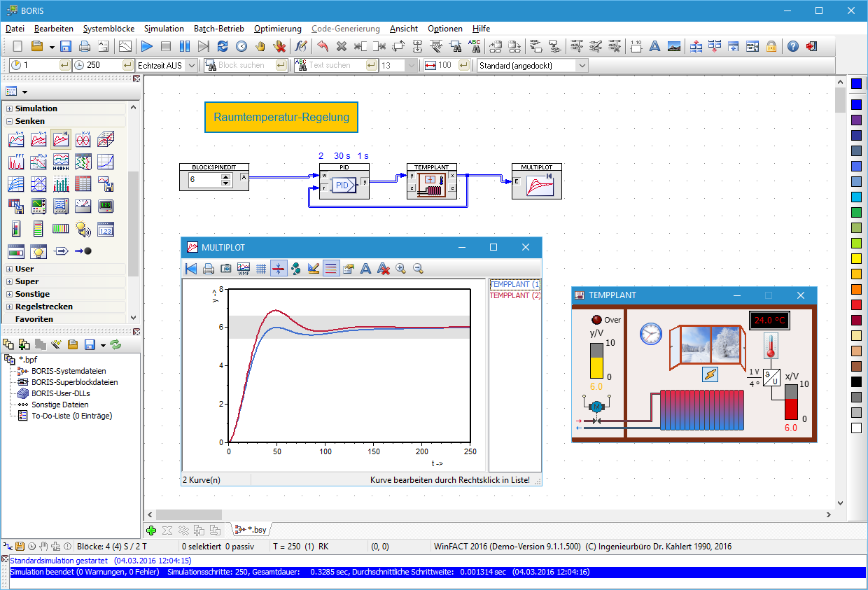Open the Simulation menu
868x590 pixels.
point(164,29)
